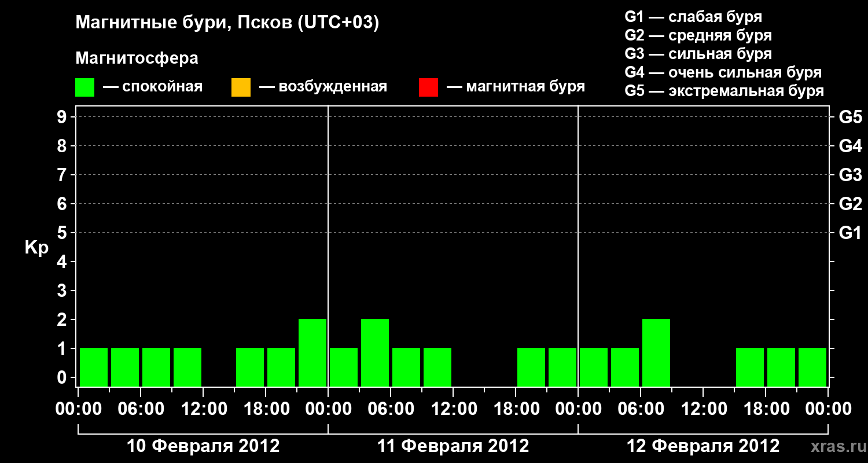Viewport: 868px width, 463px height.
Task: Click the '11 Февраля 2012' date label
Action: click(453, 446)
